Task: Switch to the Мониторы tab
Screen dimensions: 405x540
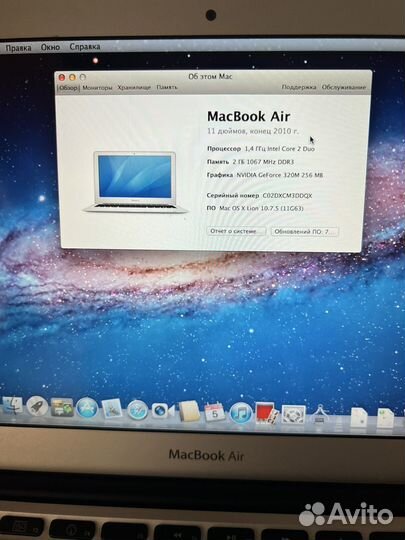Action: point(97,88)
